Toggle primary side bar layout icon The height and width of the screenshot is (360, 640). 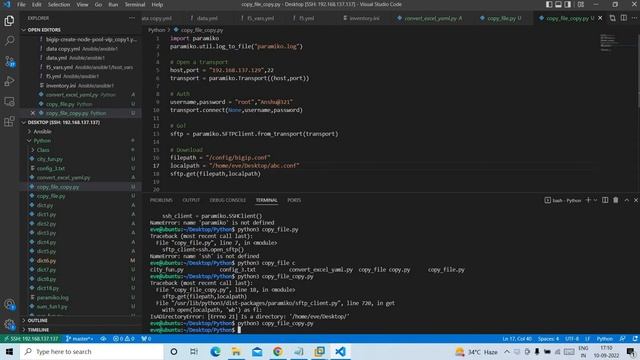549,4
